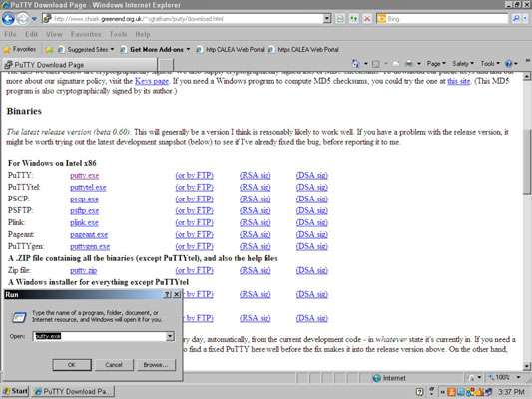
Task: Open the Edit menu
Action: tap(31, 34)
